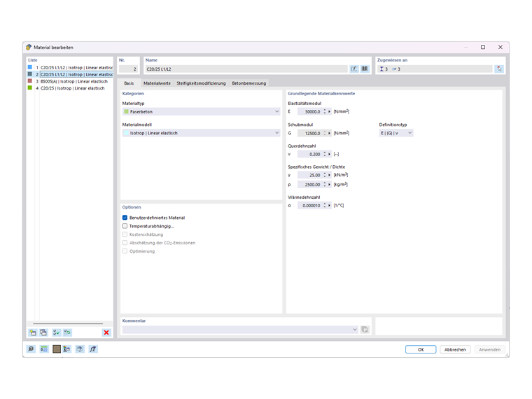This screenshot has width=532, height=399.
Task: Click the arrow button next to the E value
Action: 329,111
